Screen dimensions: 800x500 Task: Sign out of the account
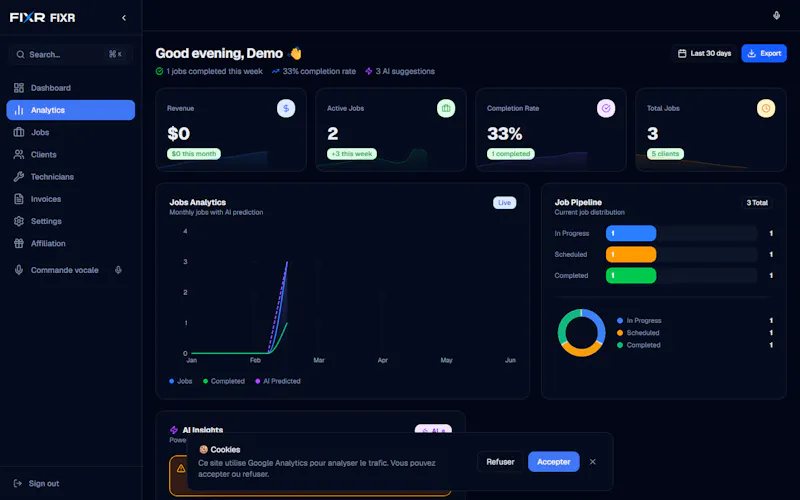click(x=37, y=483)
